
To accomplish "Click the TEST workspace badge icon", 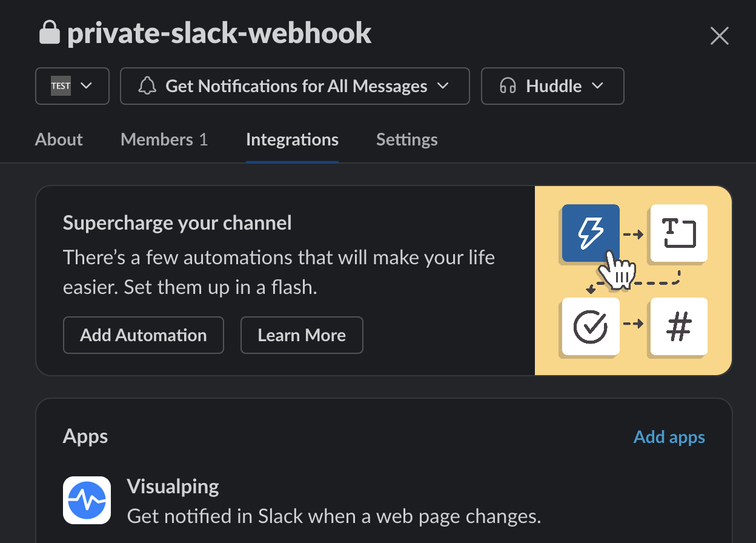I will click(x=61, y=86).
